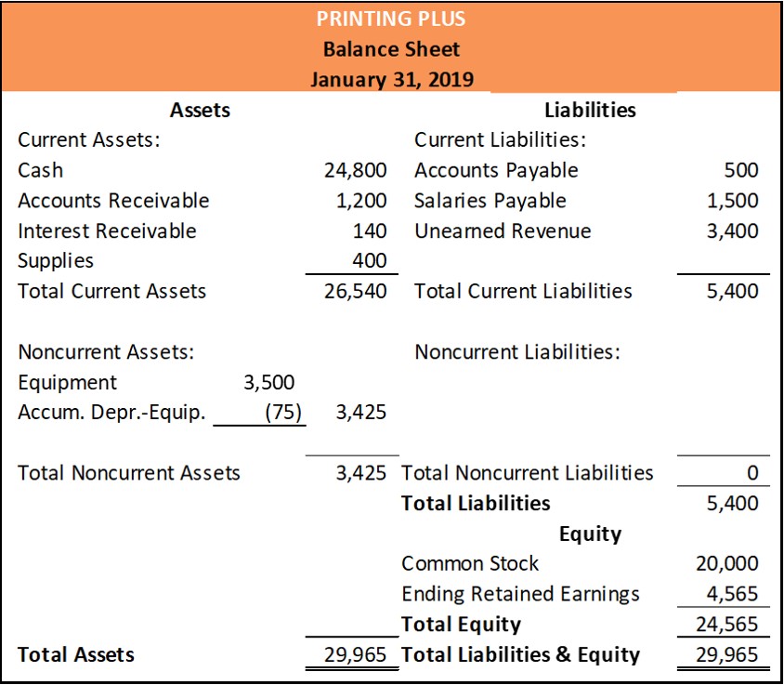The height and width of the screenshot is (685, 784).
Task: Click the January 31, 2019 date line
Action: [x=391, y=78]
